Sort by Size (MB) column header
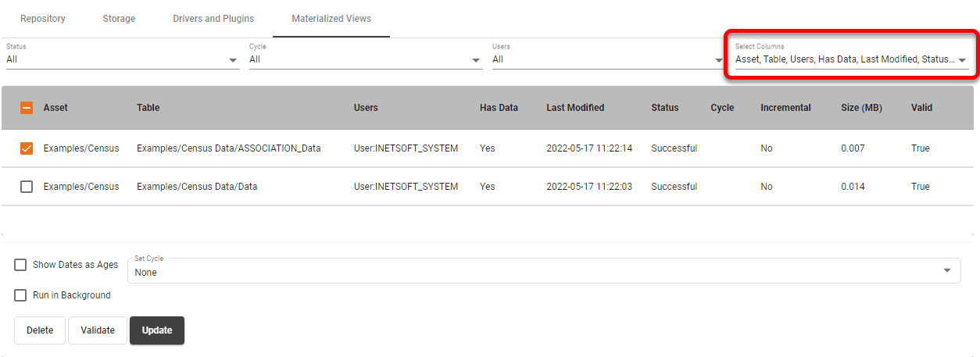 [861, 108]
